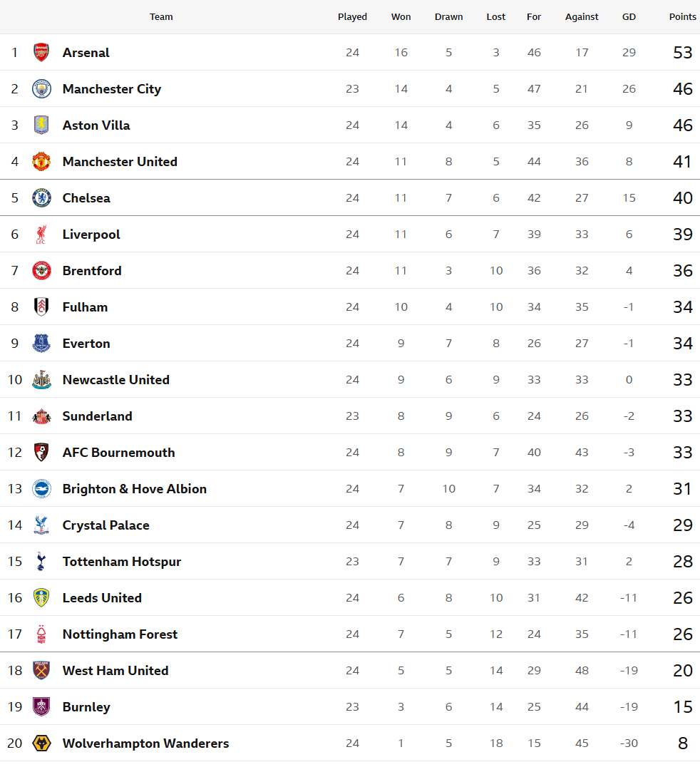Open the Fulham team page link
Image resolution: width=700 pixels, height=767 pixels.
85,307
